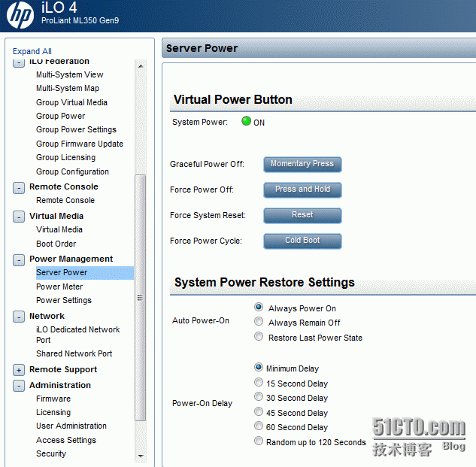Open Group Virtual Media page
The height and width of the screenshot is (467, 476).
[71, 102]
